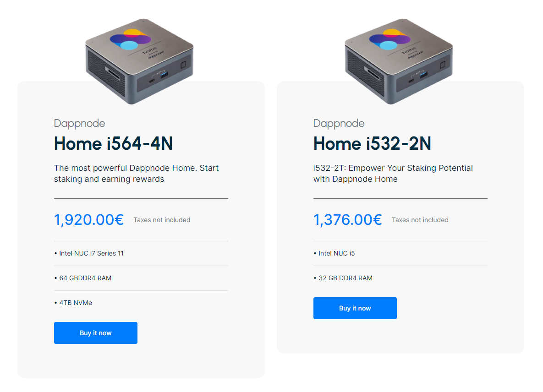Click the Dappnode logo on right device
Screen dimensions: 543x392
pyautogui.click(x=389, y=39)
